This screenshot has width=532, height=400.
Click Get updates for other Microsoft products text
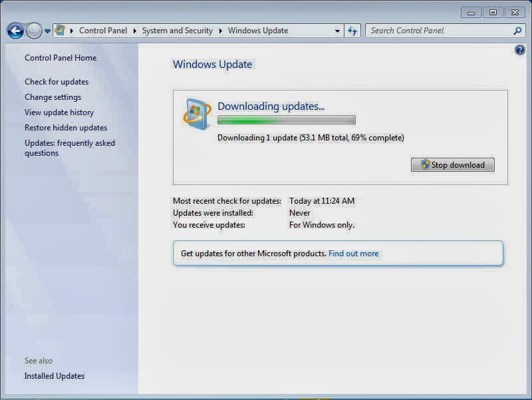coord(253,254)
